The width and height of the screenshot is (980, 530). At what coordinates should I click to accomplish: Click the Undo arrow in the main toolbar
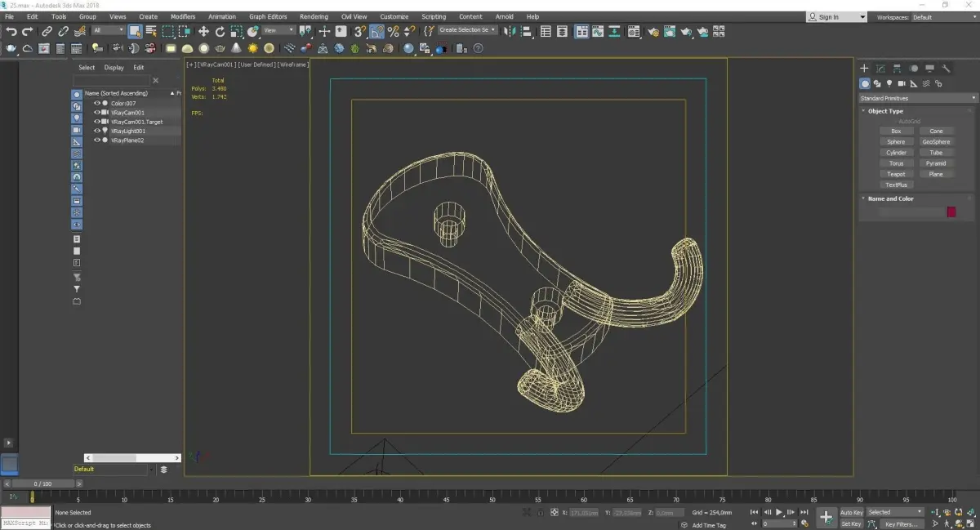click(11, 31)
